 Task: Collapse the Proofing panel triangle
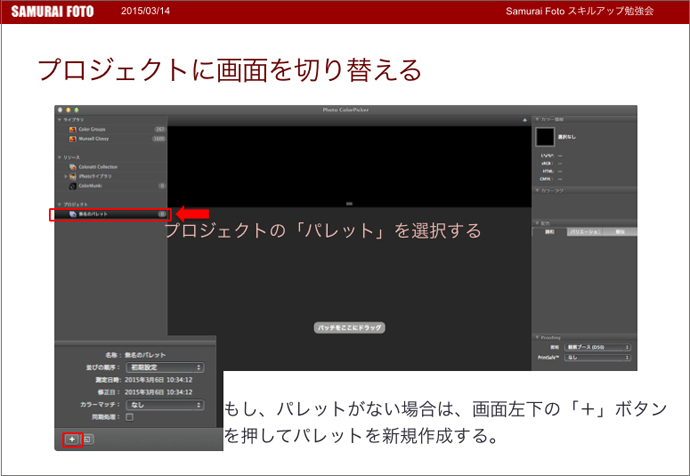[x=537, y=337]
